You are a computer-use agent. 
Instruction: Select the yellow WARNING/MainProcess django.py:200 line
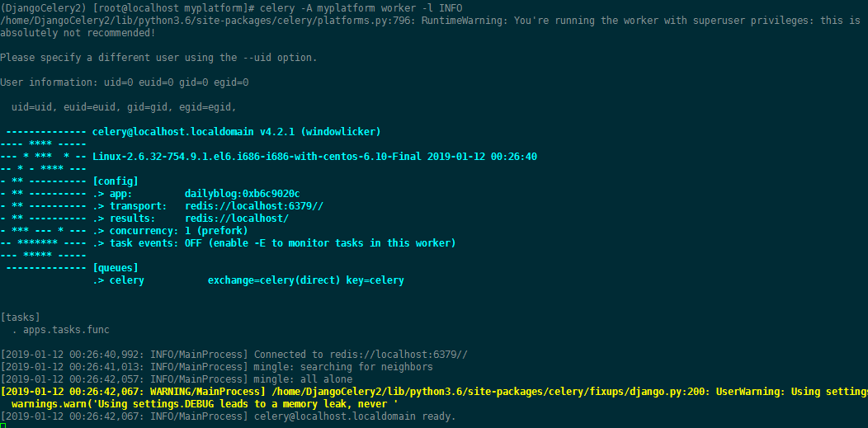tap(434, 392)
